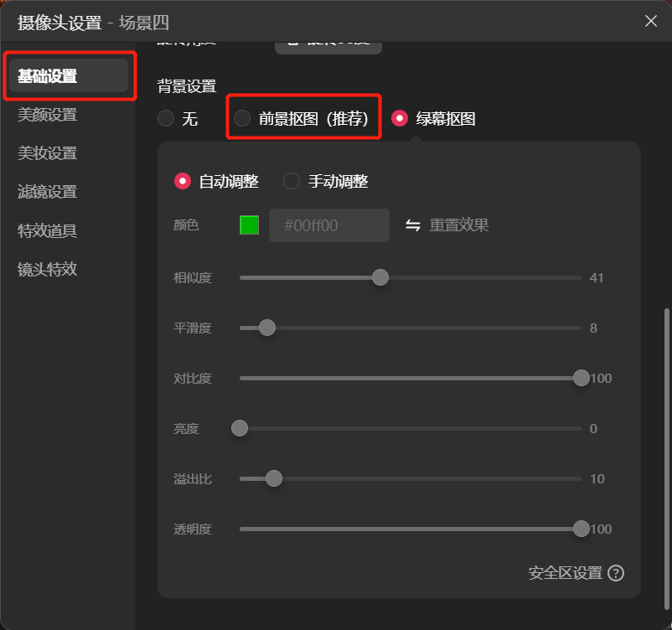Click the 重置效果 reset effect button
The width and height of the screenshot is (672, 630).
[460, 225]
